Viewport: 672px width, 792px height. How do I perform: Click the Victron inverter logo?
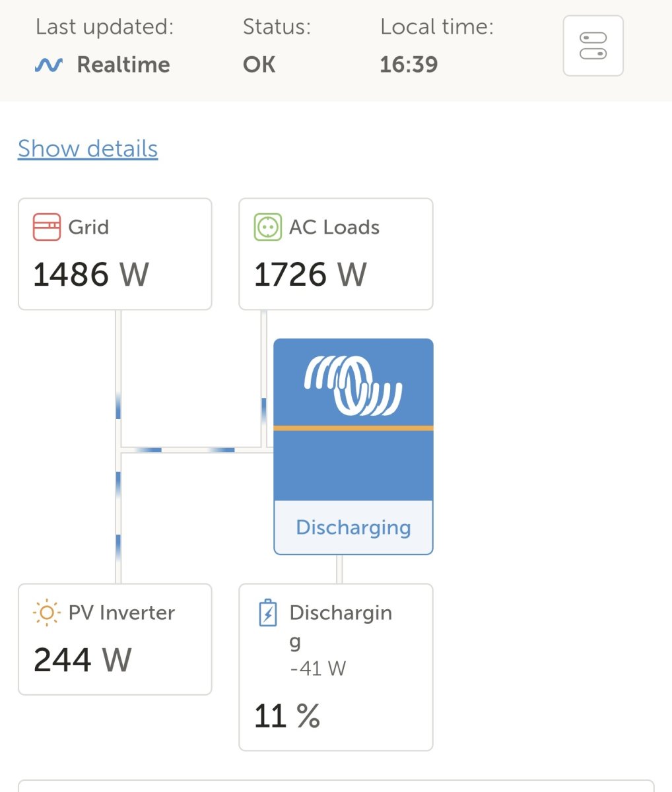353,385
